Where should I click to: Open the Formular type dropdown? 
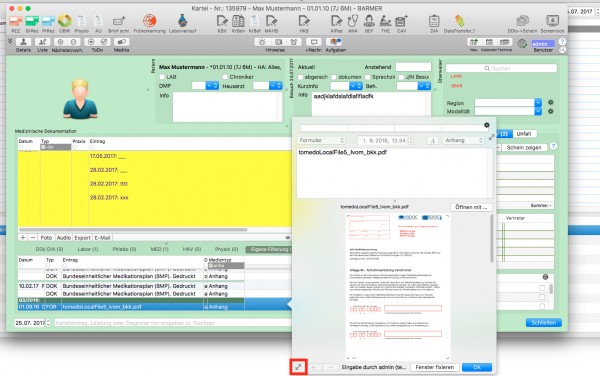(322, 140)
